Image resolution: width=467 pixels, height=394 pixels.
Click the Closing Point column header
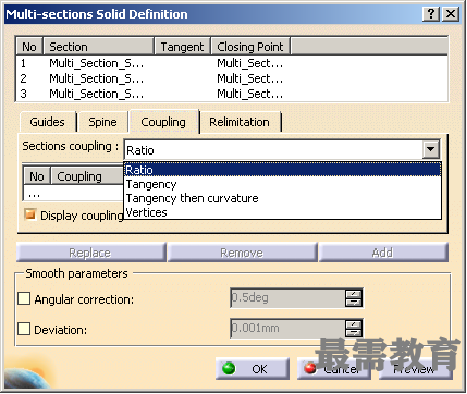pyautogui.click(x=251, y=46)
